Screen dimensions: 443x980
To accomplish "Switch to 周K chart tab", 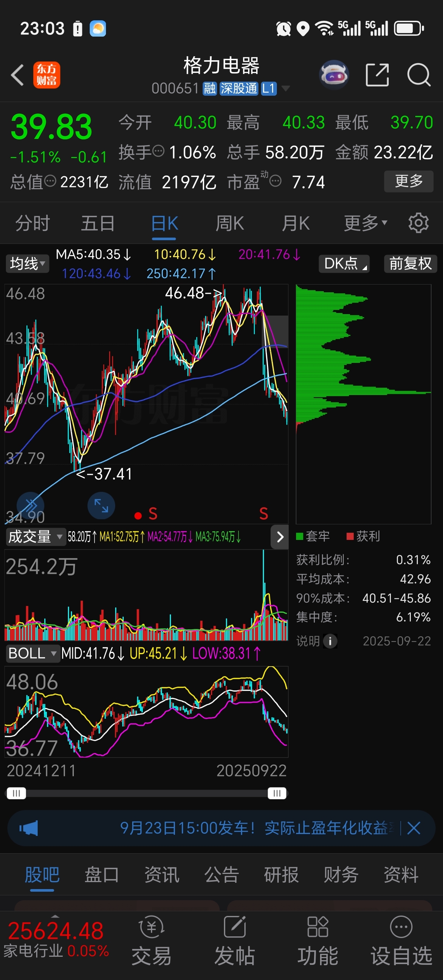I will (230, 223).
